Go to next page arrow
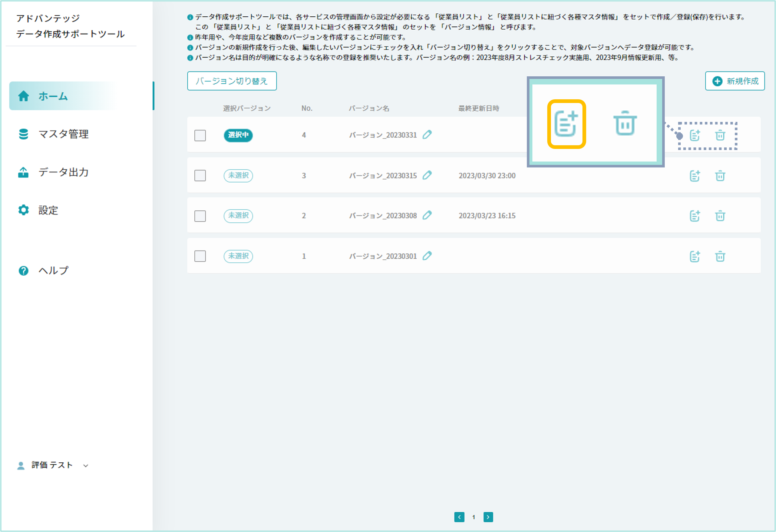Screen dimensions: 776x532 click(488, 517)
